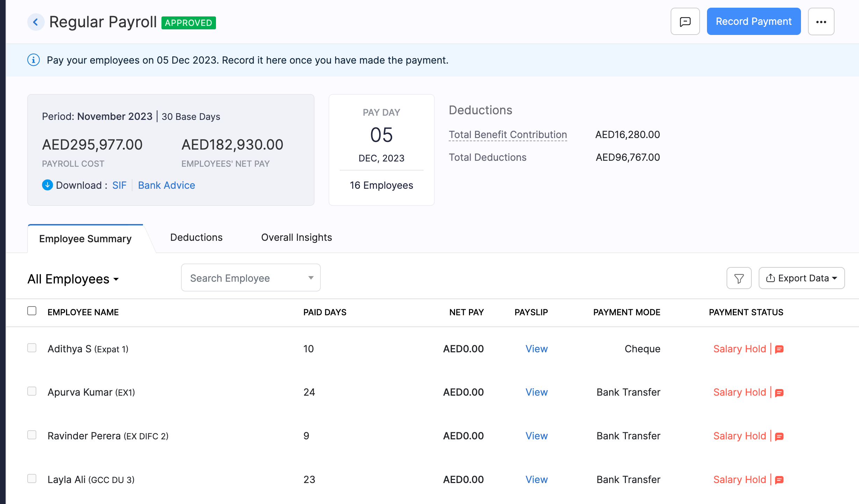
Task: Click the blue download arrow icon
Action: tap(48, 185)
